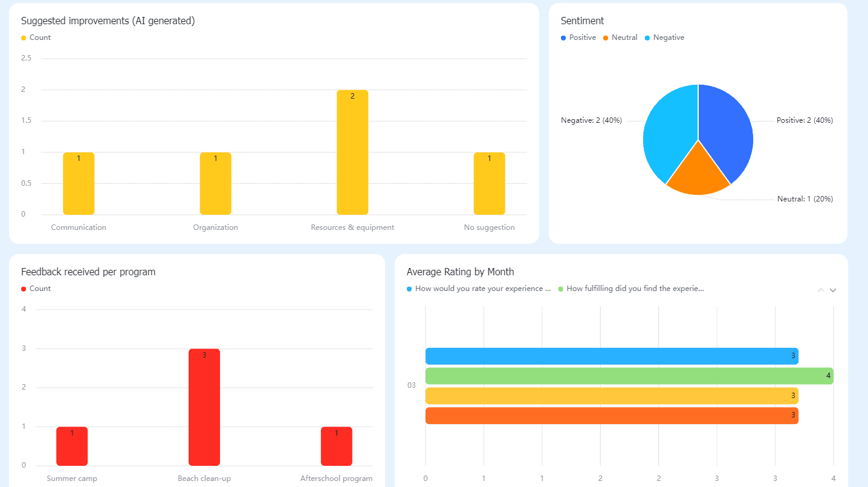Select the Communication bar
The width and height of the screenshot is (868, 487).
(x=79, y=183)
